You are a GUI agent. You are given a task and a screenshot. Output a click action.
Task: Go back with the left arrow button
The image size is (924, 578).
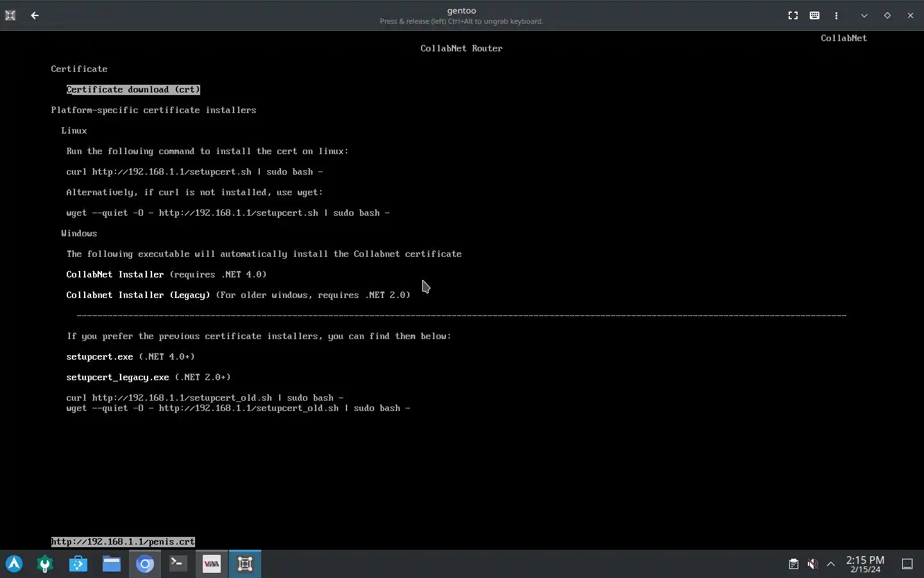[x=35, y=15]
